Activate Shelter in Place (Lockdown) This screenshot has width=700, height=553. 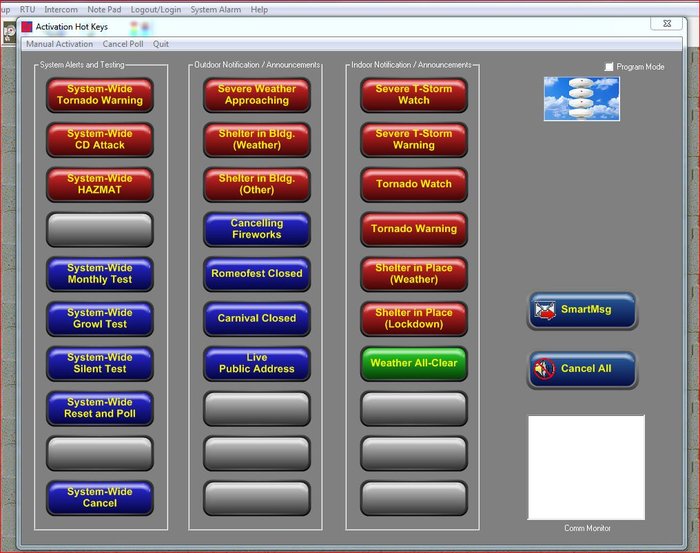(x=414, y=318)
